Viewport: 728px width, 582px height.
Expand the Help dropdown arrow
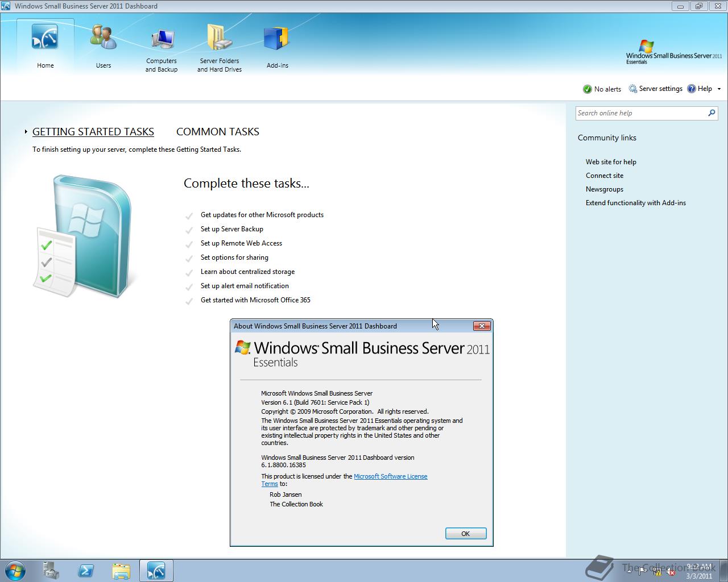719,89
